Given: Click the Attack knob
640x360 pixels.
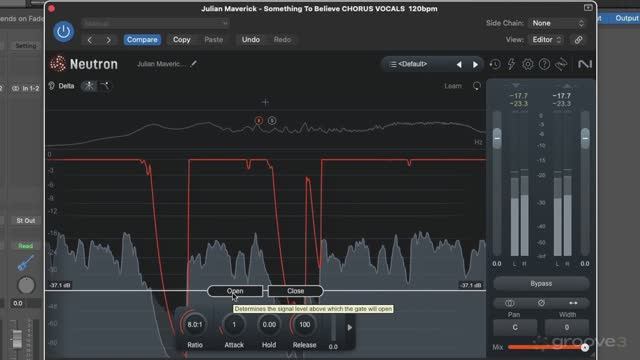Looking at the screenshot, I should coord(234,325).
